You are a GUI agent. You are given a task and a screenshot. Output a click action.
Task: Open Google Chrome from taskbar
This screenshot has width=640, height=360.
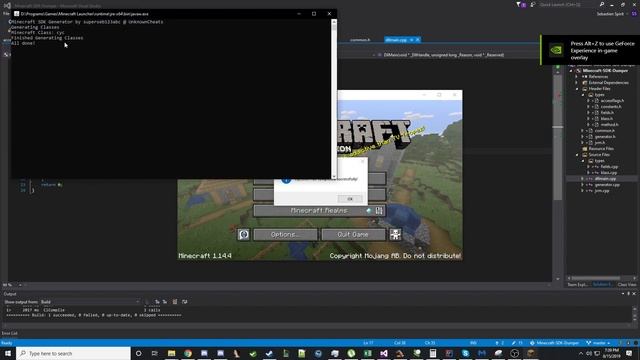188,353
